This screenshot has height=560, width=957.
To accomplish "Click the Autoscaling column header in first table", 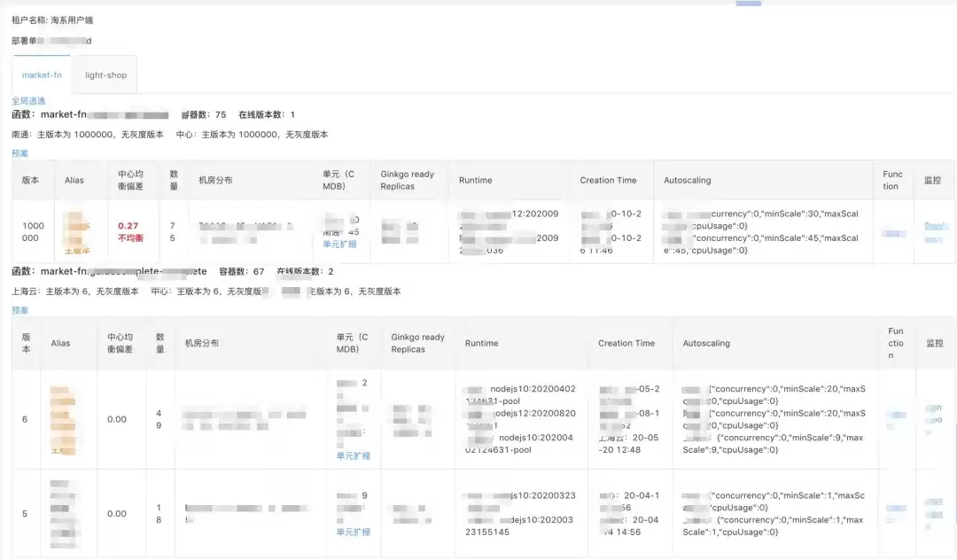I will [688, 180].
